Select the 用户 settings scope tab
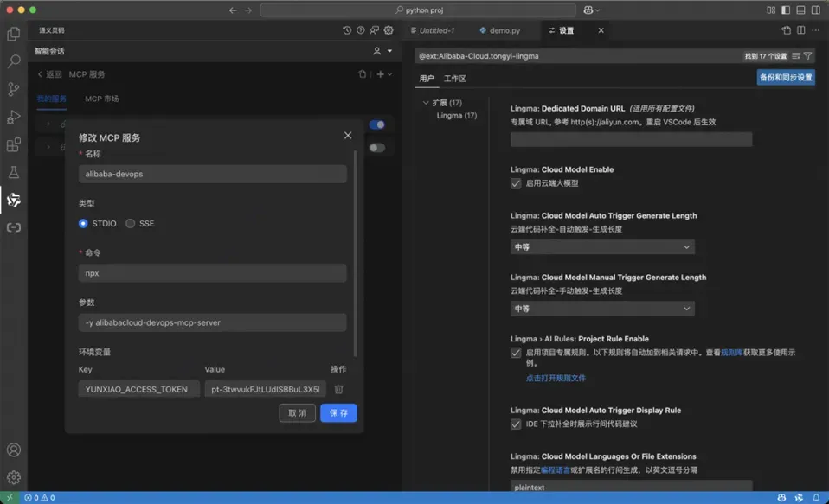The height and width of the screenshot is (504, 829). [427, 79]
